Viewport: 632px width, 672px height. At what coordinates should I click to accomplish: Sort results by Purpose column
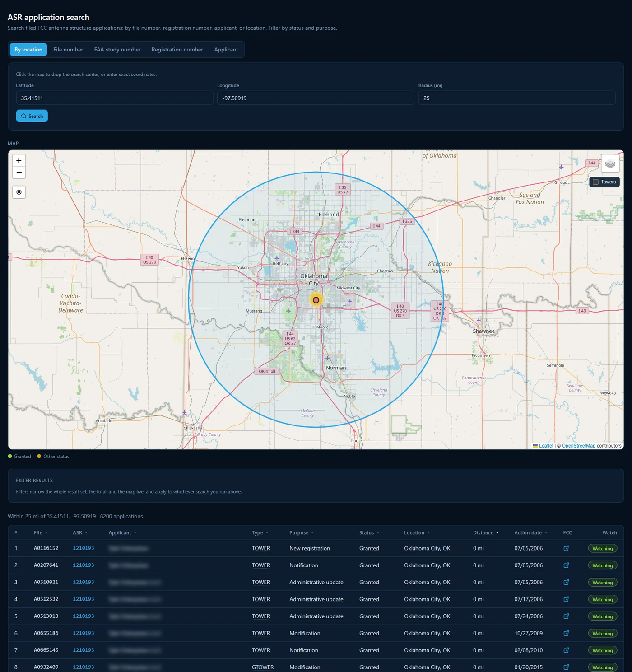click(x=302, y=533)
